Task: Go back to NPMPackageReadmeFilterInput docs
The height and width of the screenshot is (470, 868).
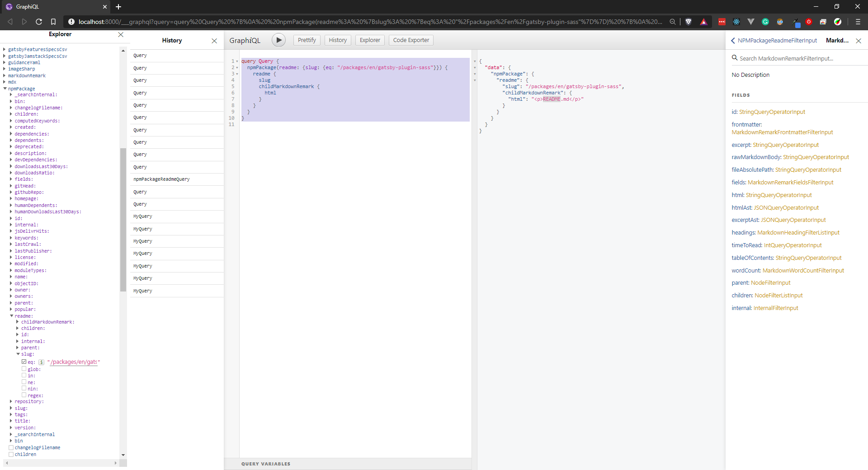Action: pyautogui.click(x=774, y=41)
